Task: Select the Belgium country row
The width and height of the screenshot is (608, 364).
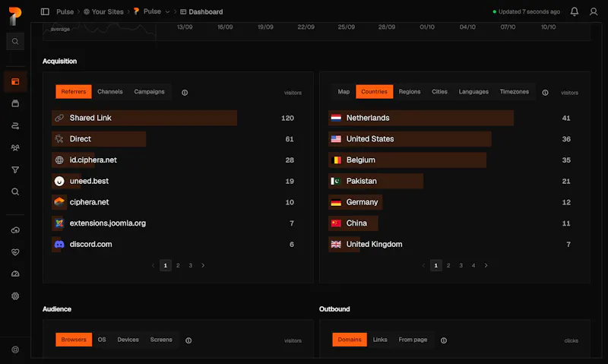Action: click(x=452, y=160)
